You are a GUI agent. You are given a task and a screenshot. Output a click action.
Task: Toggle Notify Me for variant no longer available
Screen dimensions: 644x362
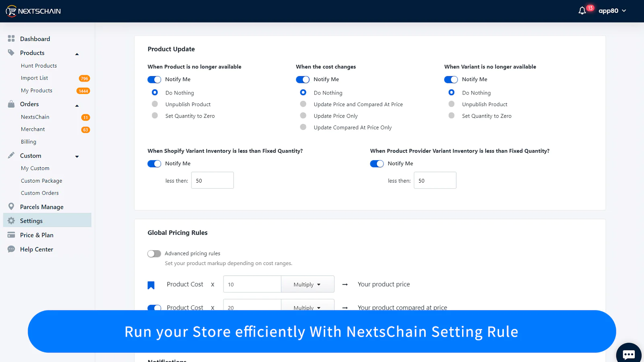[451, 80]
